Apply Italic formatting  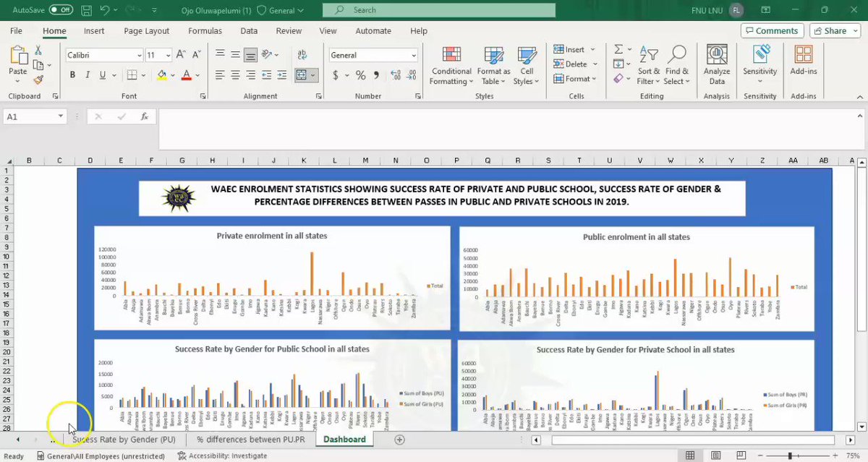tap(88, 75)
